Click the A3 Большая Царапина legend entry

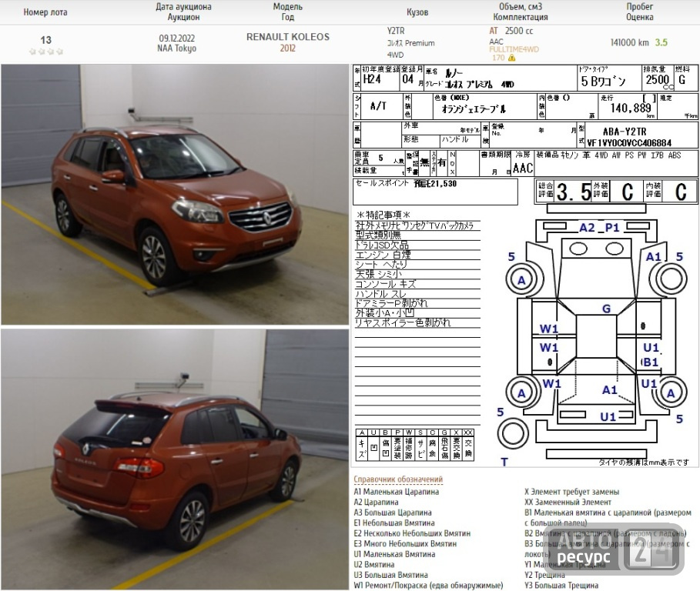pyautogui.click(x=393, y=513)
